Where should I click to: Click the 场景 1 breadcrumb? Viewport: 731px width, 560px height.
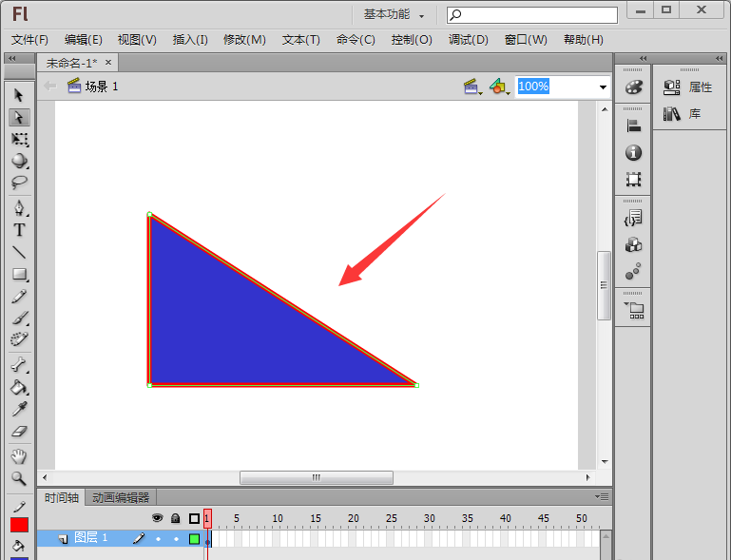93,87
